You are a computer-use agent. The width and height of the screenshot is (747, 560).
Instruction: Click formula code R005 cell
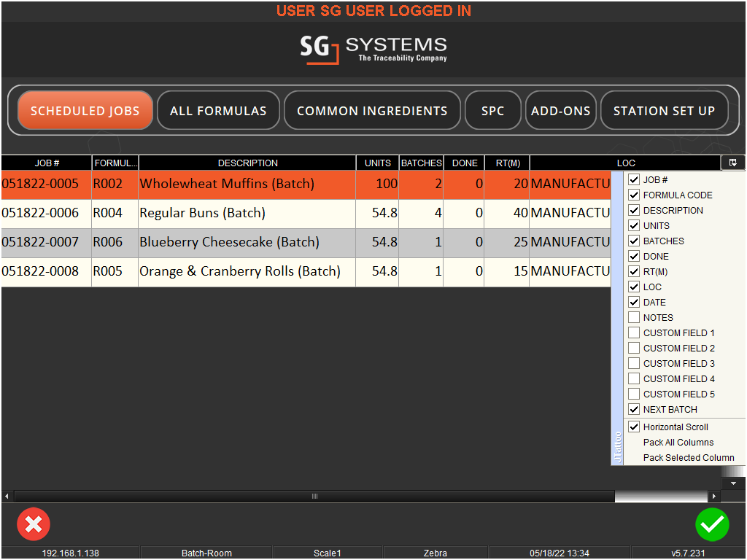pos(115,271)
